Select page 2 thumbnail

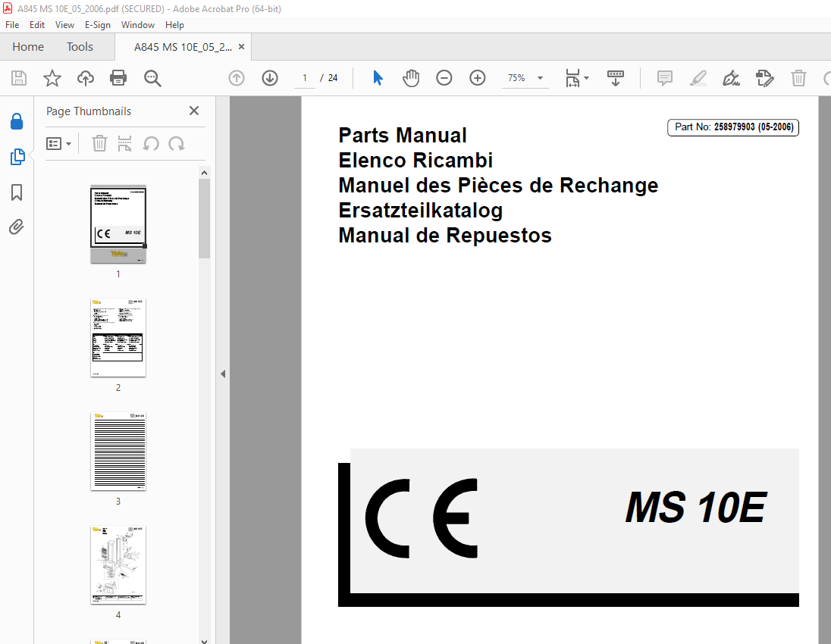118,338
